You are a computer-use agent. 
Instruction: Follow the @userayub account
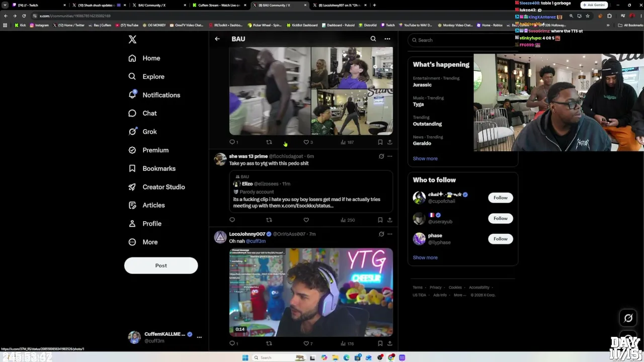click(500, 218)
